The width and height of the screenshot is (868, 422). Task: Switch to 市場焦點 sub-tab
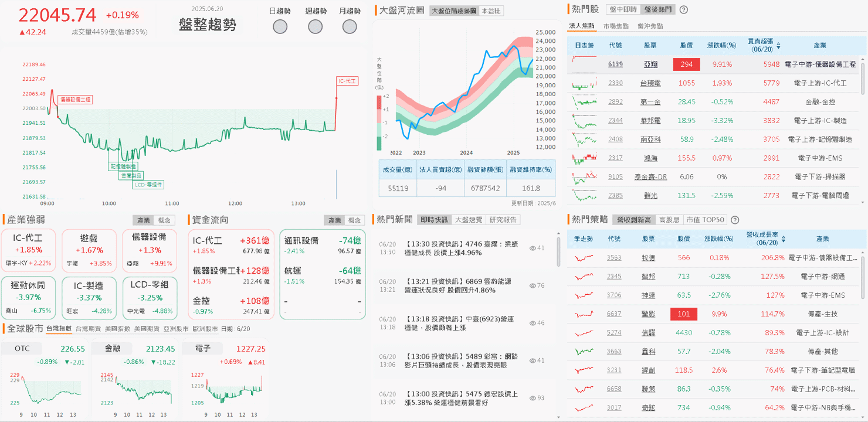tap(616, 26)
